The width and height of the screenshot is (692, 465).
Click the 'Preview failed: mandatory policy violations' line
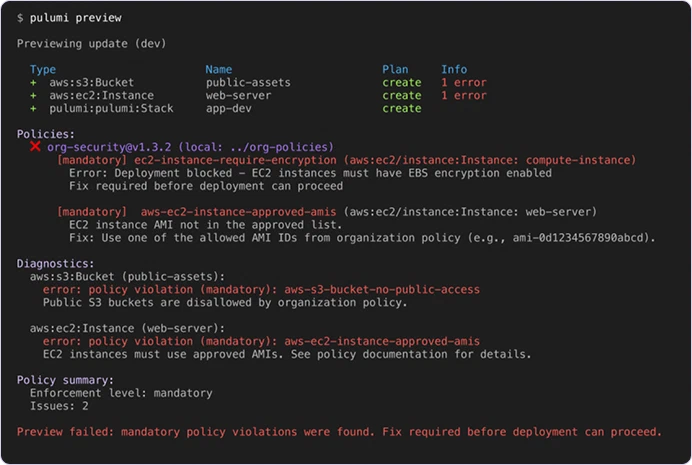coord(339,432)
